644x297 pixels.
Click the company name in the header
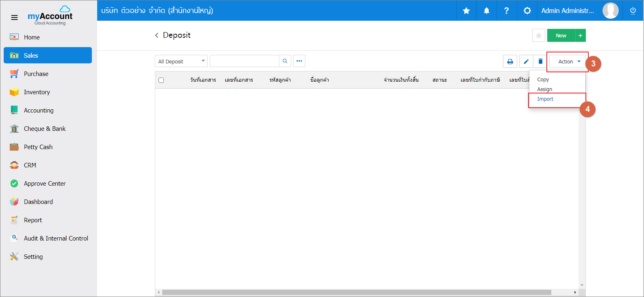(157, 11)
